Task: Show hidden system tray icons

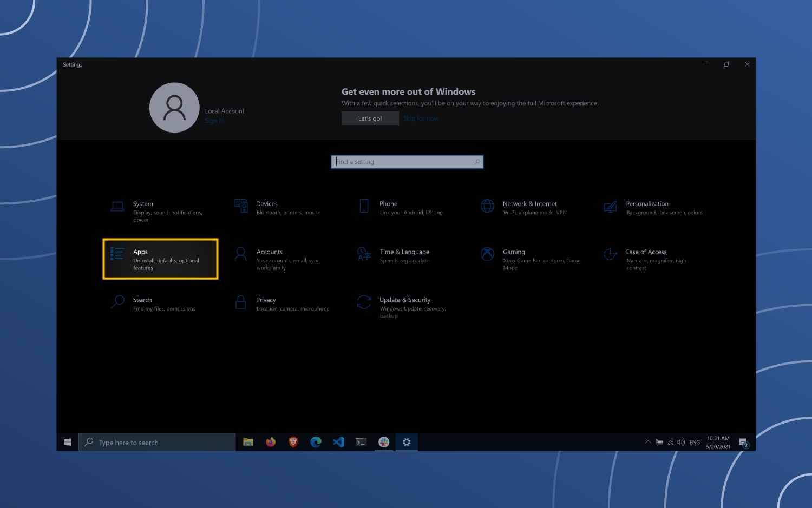Action: click(x=648, y=442)
